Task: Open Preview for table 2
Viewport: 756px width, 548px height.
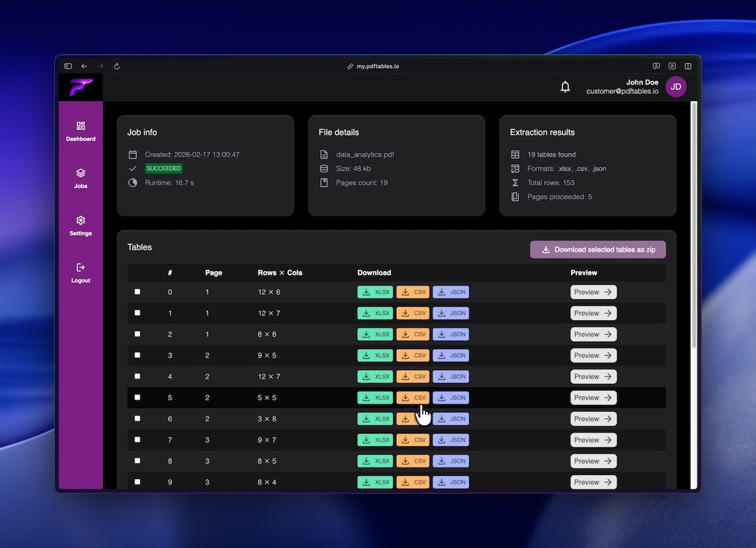Action: [593, 333]
